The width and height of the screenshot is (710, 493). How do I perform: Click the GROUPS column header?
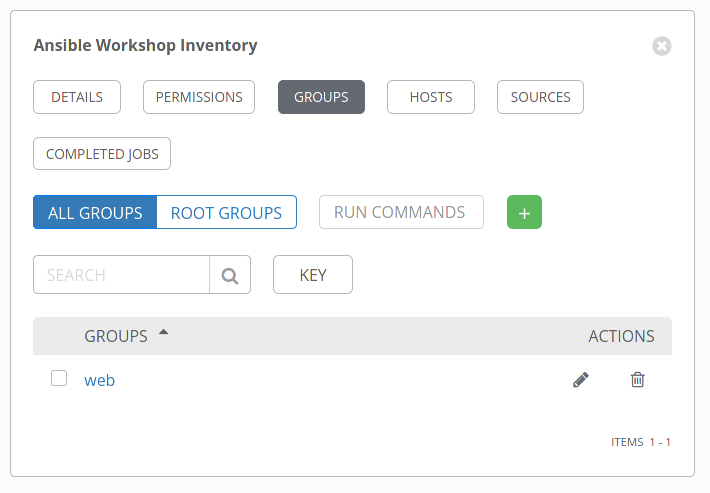(x=116, y=336)
